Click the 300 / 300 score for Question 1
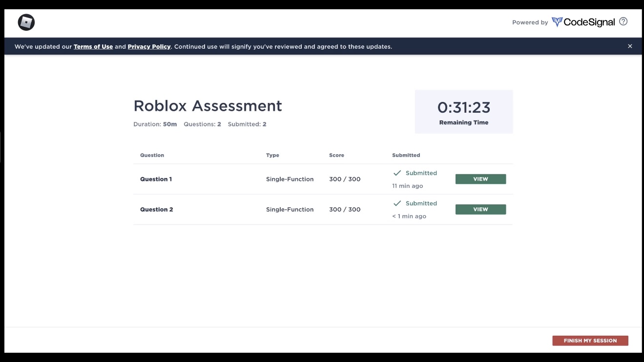Viewport: 644px width, 362px height. click(x=345, y=179)
